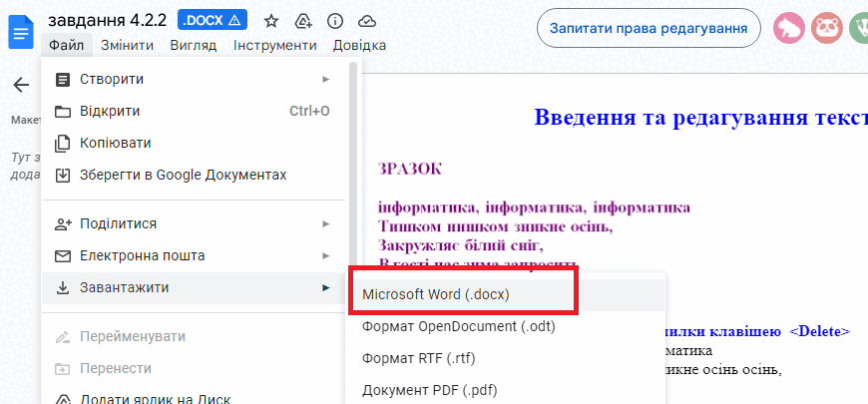
Task: Click the .DOCX format badge
Action: tap(213, 21)
